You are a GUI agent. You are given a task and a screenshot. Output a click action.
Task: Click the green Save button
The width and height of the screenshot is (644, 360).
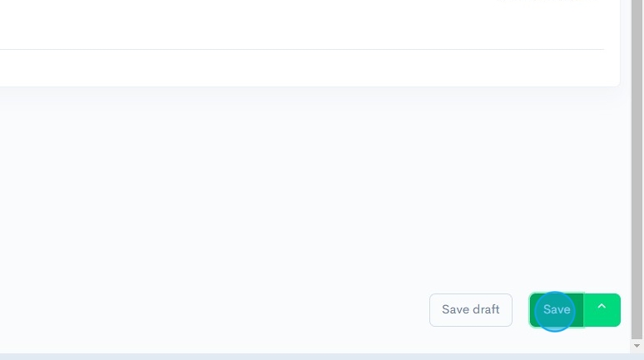[557, 310]
